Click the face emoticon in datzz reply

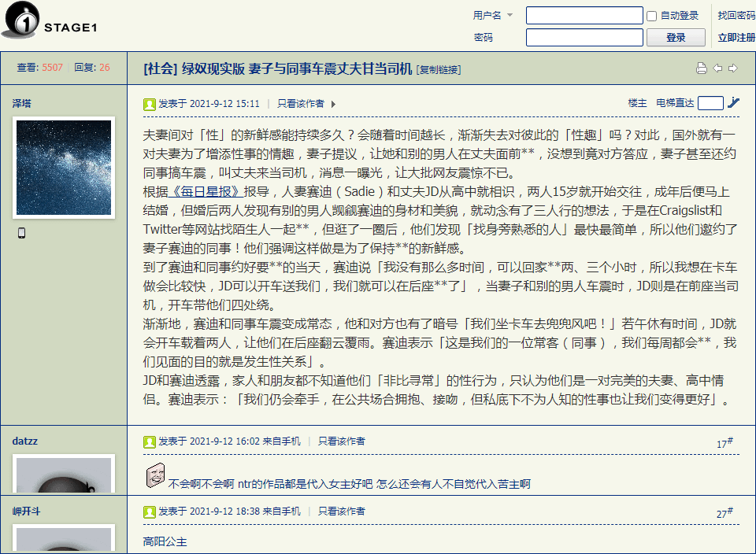[x=155, y=475]
